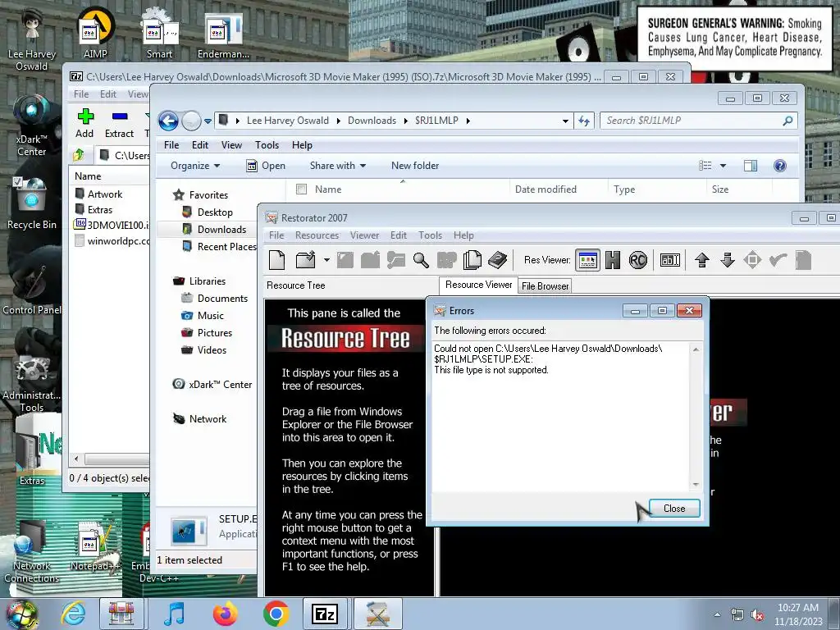Click the Extract button in 7-Zip window

click(119, 123)
